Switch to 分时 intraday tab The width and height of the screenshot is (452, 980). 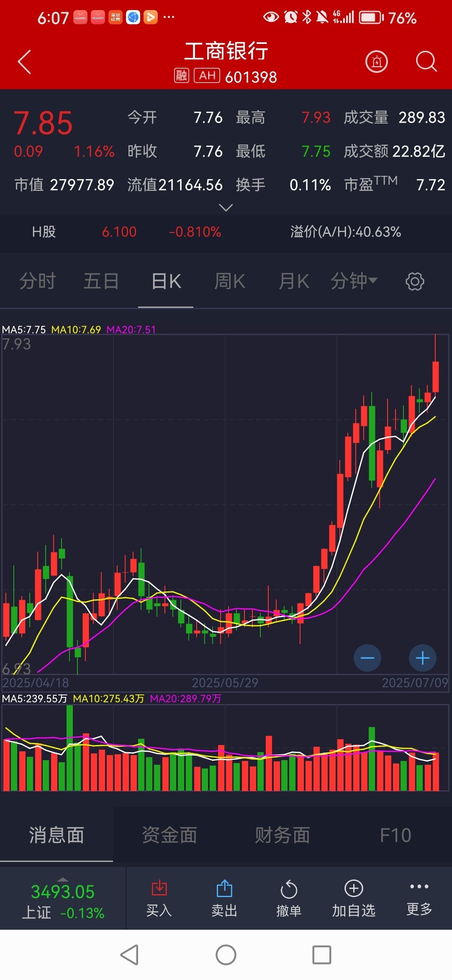[38, 281]
